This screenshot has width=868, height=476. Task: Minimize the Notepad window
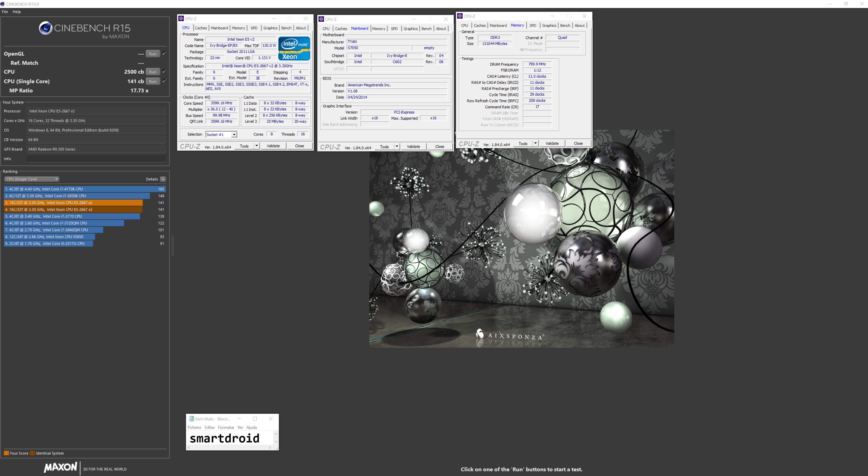239,419
